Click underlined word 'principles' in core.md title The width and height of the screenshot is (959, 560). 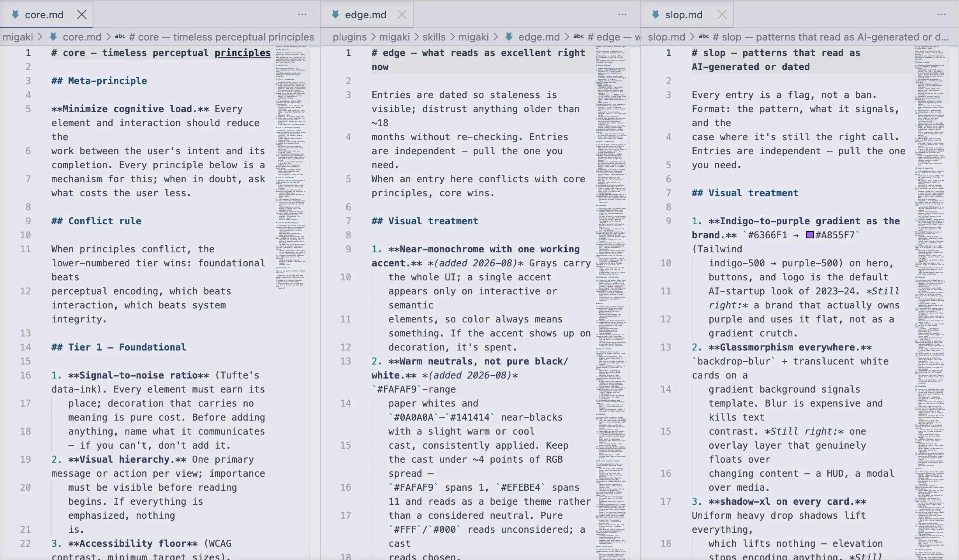point(243,53)
